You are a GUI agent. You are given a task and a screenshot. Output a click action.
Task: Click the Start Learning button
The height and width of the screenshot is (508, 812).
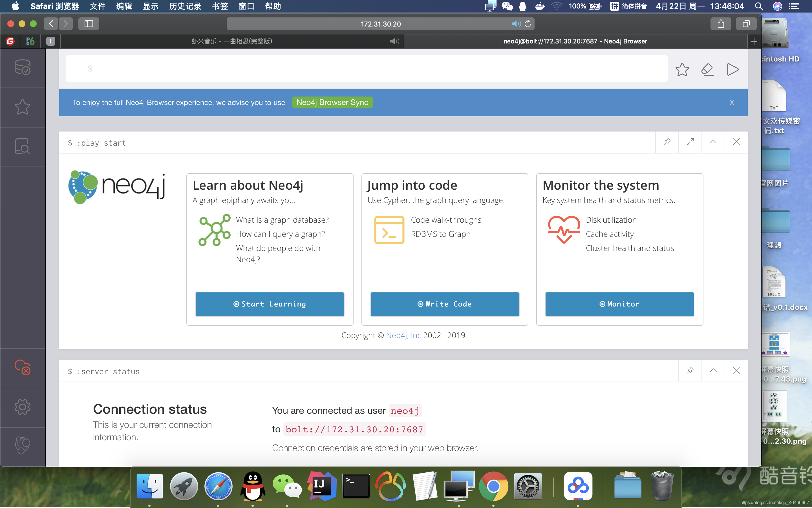(x=270, y=304)
